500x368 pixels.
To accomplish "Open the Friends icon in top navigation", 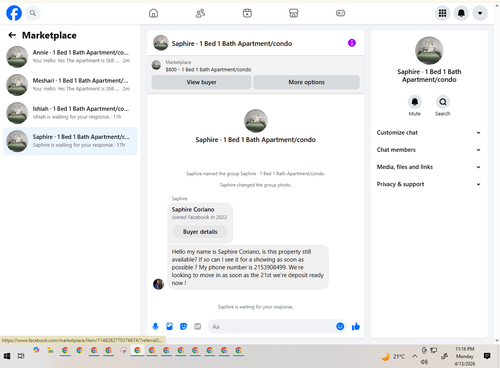I will [x=200, y=13].
